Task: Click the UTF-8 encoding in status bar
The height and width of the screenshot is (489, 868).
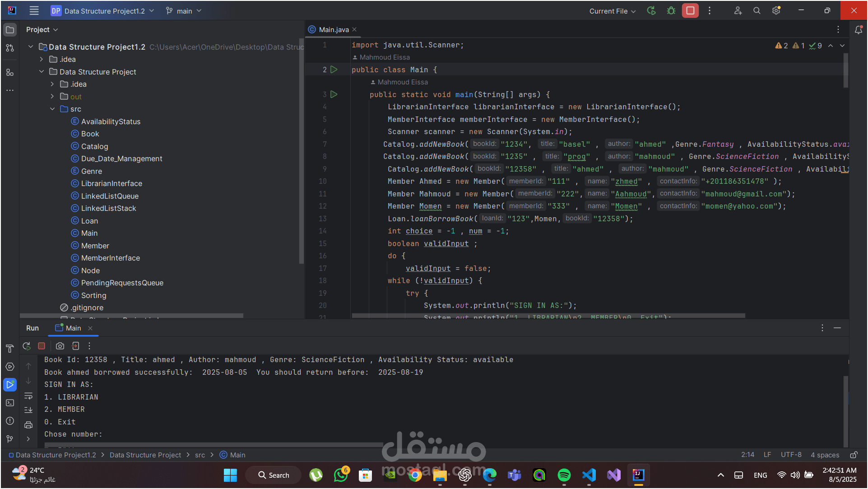Action: coord(791,455)
